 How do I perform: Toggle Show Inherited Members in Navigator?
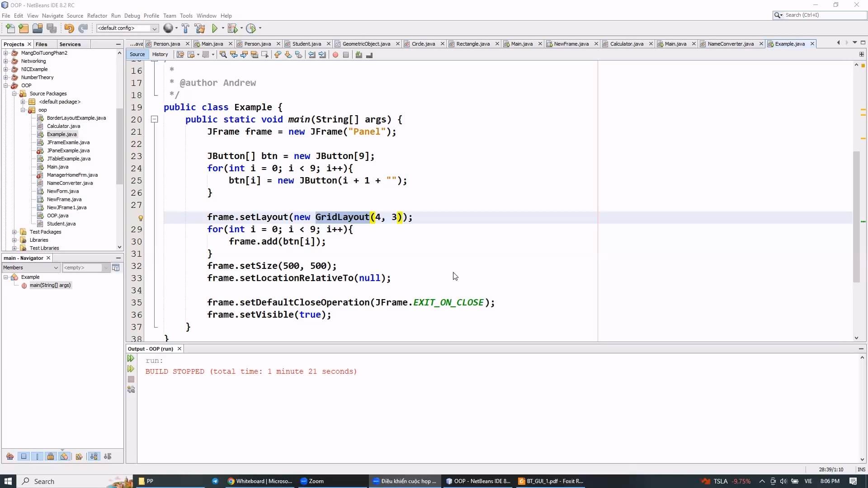(x=9, y=456)
